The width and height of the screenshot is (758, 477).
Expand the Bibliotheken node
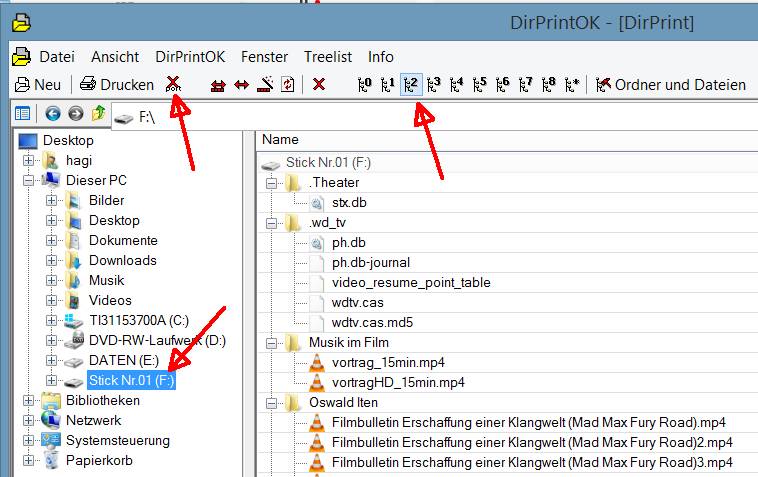(29, 400)
